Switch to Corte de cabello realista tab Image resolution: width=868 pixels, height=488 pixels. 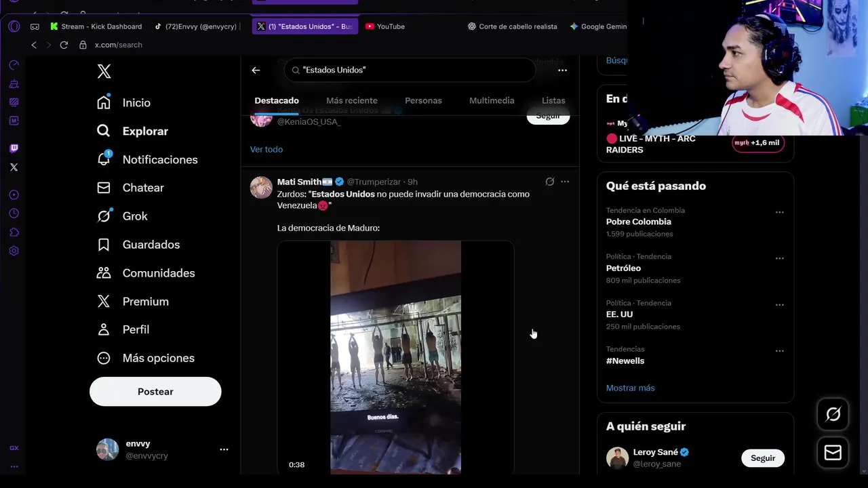pyautogui.click(x=513, y=26)
